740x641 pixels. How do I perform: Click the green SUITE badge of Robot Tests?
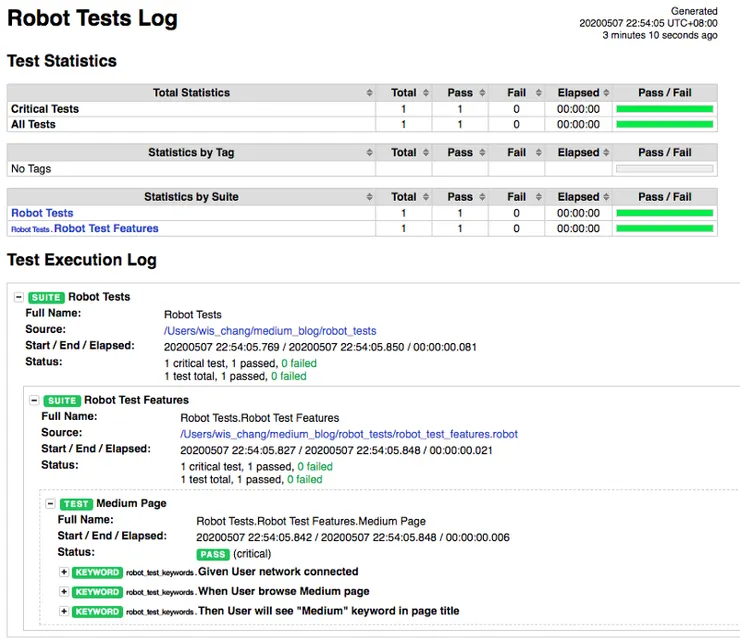47,297
